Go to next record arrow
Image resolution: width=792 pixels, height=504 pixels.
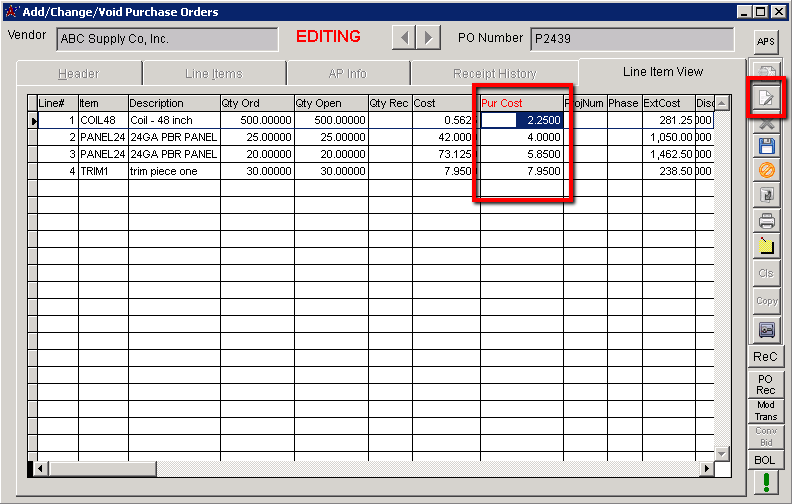tap(428, 38)
